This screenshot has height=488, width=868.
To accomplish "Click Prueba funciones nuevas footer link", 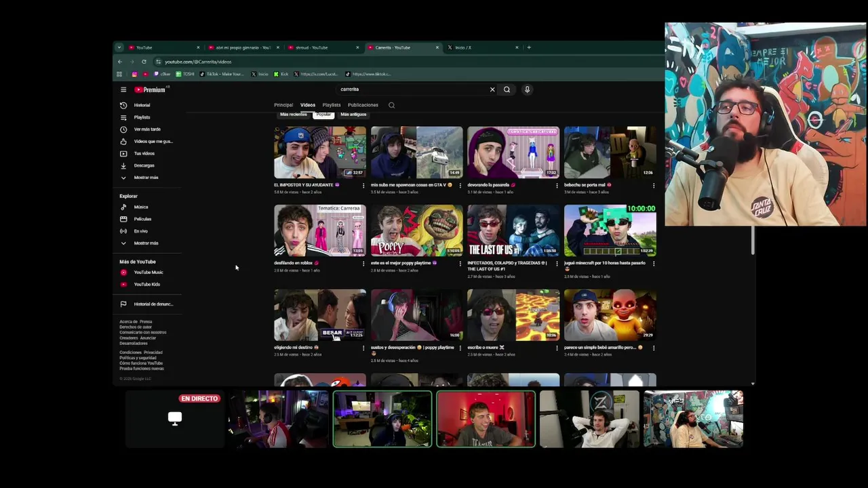I will 142,369.
